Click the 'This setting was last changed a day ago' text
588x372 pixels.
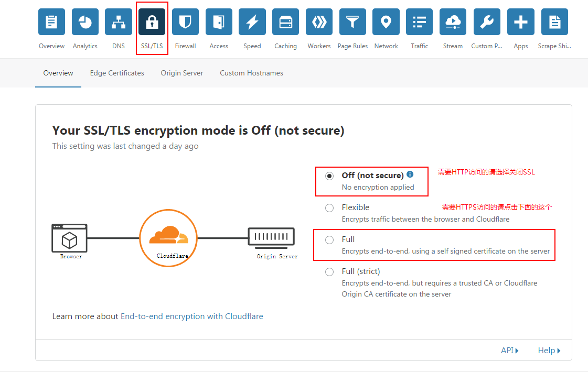click(125, 146)
